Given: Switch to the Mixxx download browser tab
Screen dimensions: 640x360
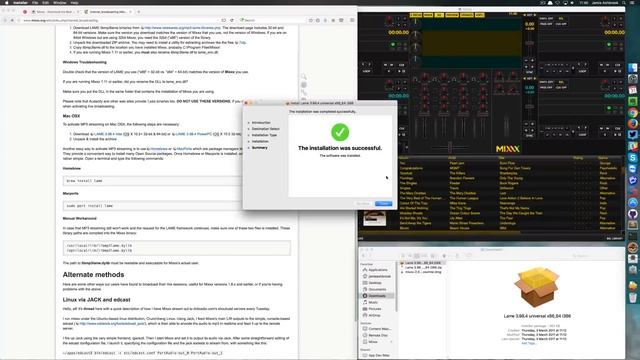Looking at the screenshot, I should (54, 12).
